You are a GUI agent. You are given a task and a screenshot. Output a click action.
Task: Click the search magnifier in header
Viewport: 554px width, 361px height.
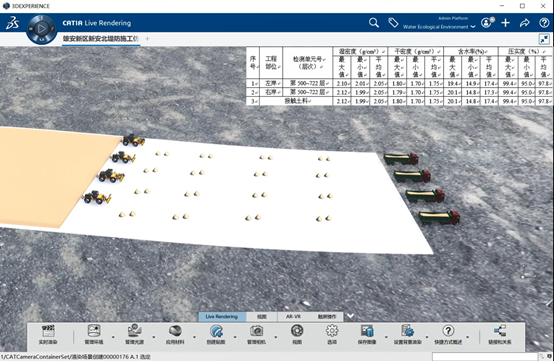374,23
